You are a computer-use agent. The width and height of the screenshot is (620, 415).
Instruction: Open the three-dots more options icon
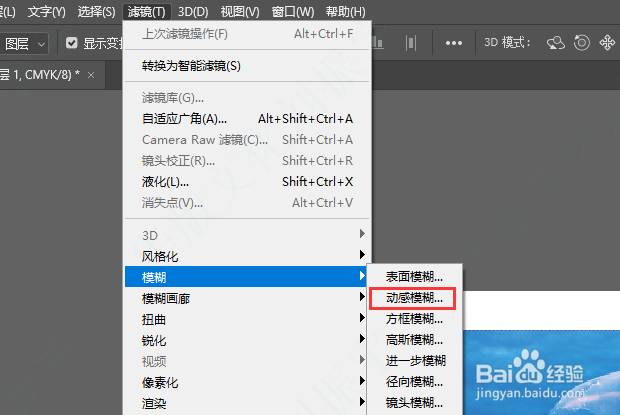click(454, 43)
